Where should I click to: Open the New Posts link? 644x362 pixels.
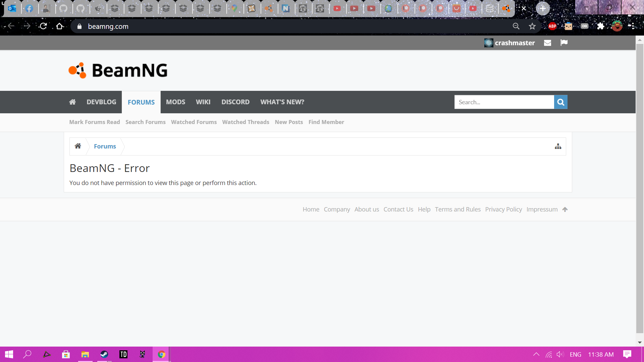click(289, 122)
